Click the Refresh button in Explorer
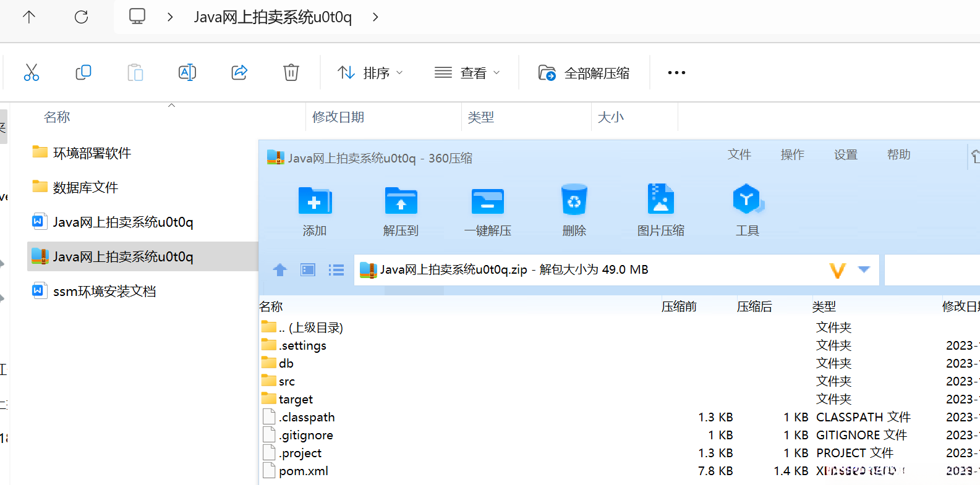The width and height of the screenshot is (980, 485). pos(81,17)
